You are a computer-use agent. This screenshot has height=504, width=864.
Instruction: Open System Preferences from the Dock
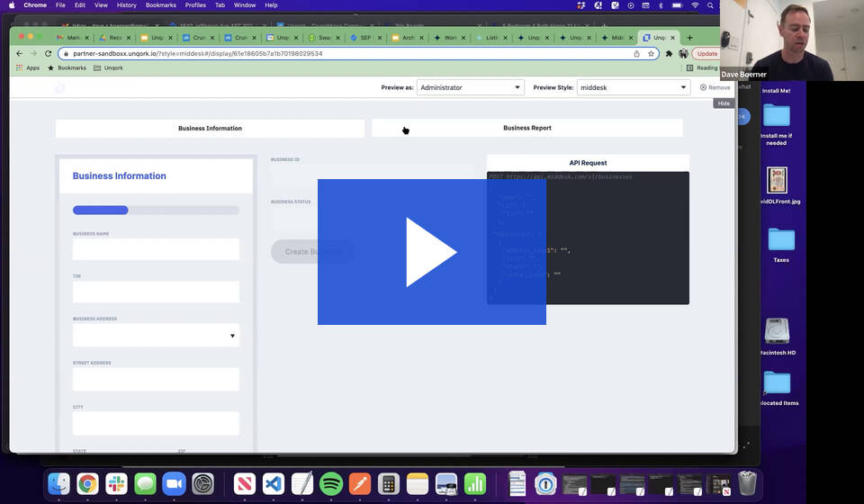click(x=202, y=484)
